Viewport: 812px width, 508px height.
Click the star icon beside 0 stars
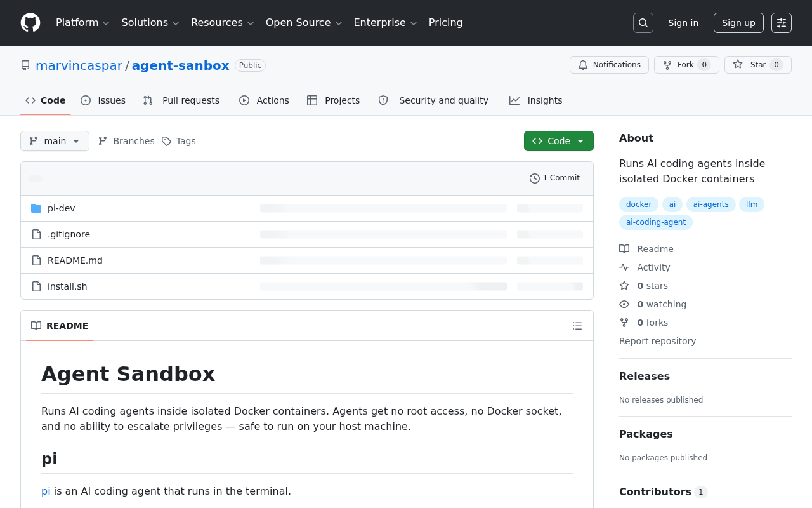(x=624, y=286)
